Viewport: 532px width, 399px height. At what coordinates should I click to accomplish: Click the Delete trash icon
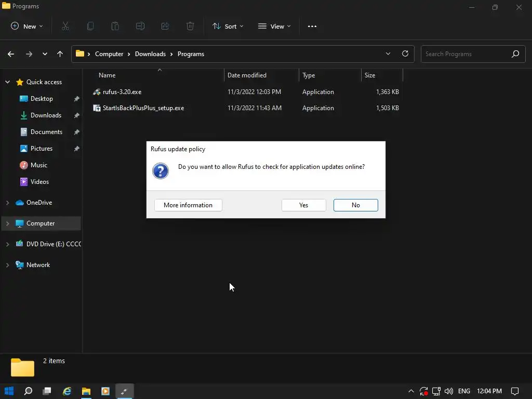[190, 26]
